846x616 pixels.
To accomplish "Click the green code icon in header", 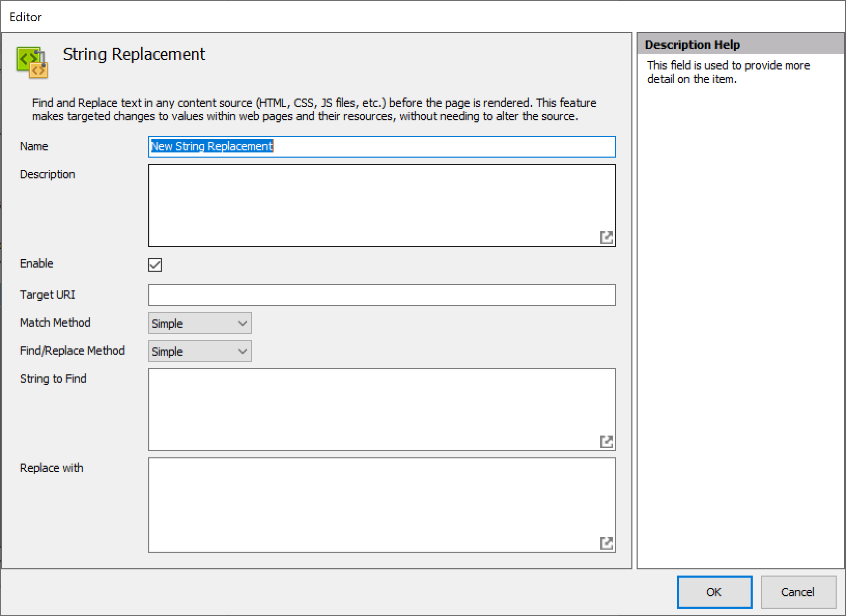I will coord(27,57).
